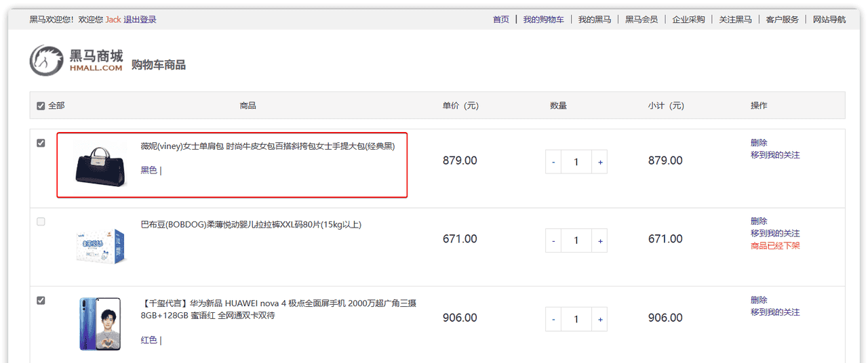Click the 小计（元） column header
Viewport: 868px width, 363px height.
[x=666, y=106]
